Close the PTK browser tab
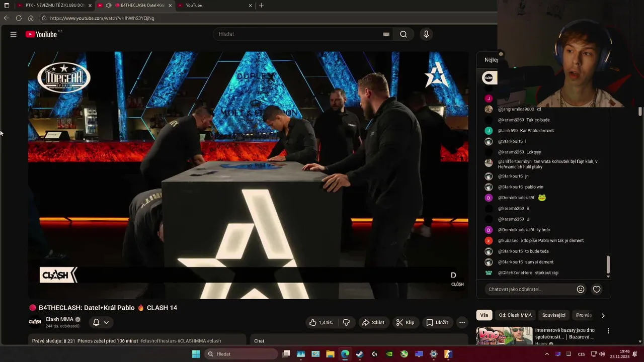The width and height of the screenshot is (644, 362). pyautogui.click(x=90, y=6)
